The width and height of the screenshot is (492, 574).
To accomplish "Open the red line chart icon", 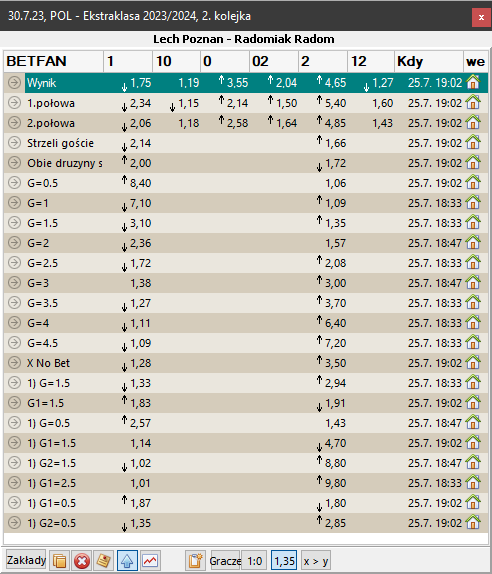I will (150, 560).
